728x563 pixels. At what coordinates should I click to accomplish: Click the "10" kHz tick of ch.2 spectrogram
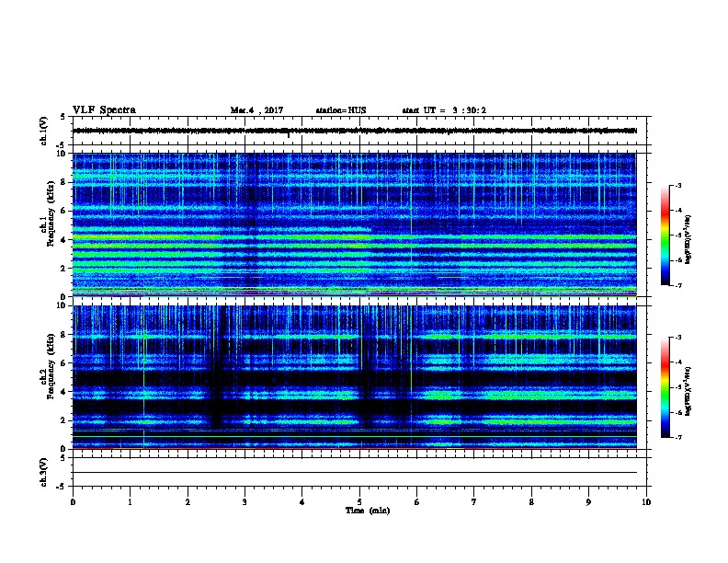click(63, 305)
